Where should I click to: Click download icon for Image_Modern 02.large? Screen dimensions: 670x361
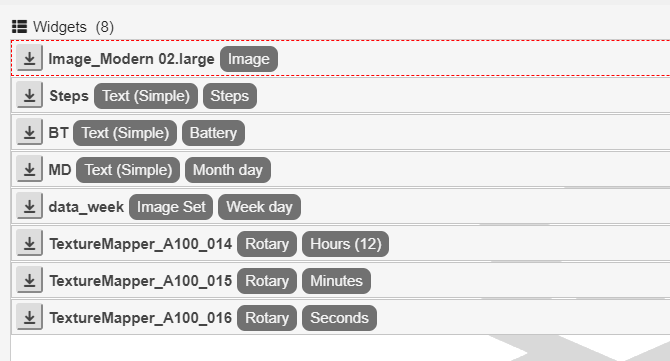click(x=29, y=58)
